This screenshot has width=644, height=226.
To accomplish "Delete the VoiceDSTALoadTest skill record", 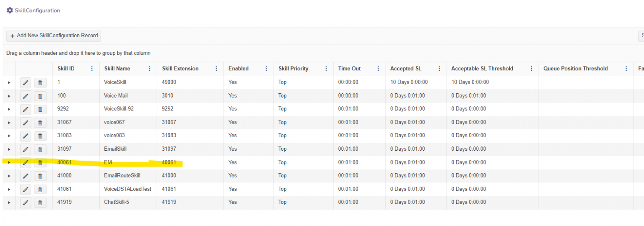I will [x=40, y=189].
